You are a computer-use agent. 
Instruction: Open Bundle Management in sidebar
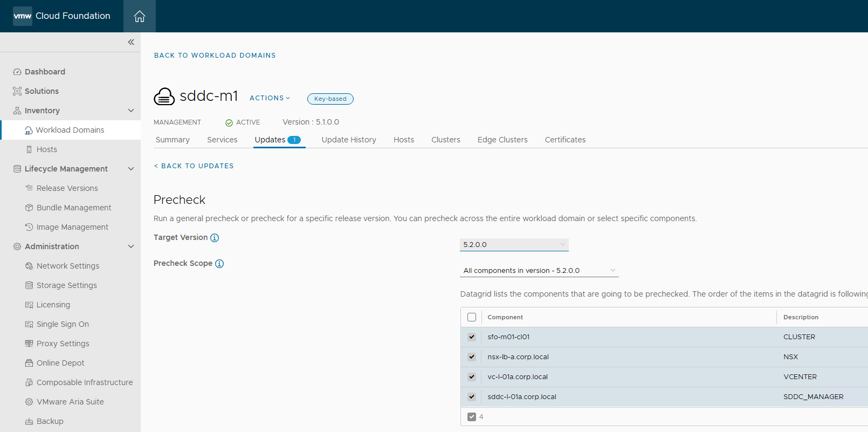pos(74,208)
